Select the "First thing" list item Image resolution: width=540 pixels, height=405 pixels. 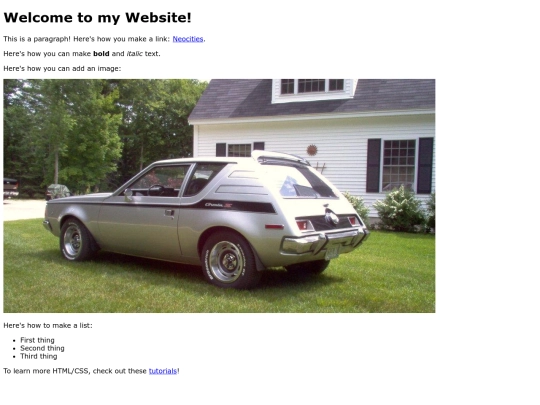37,340
